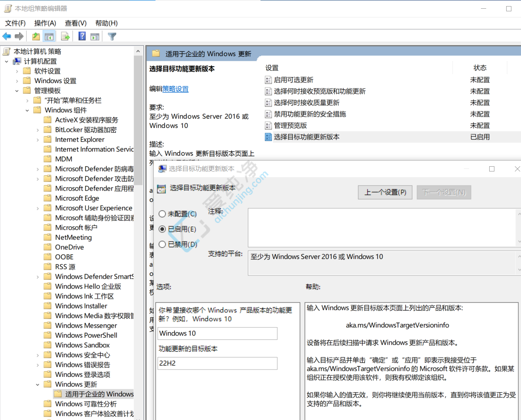This screenshot has height=420, width=521.
Task: Maximize the 选择目标功能更新版本 dialog
Action: click(x=492, y=169)
